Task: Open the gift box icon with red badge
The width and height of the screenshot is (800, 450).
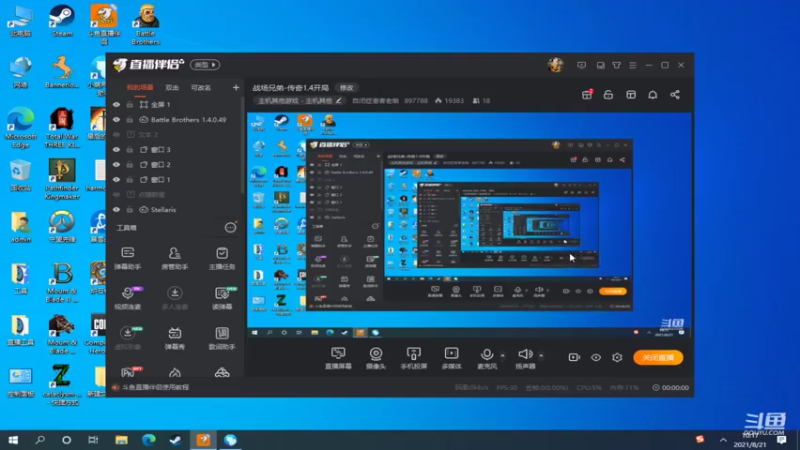Action: (x=587, y=94)
